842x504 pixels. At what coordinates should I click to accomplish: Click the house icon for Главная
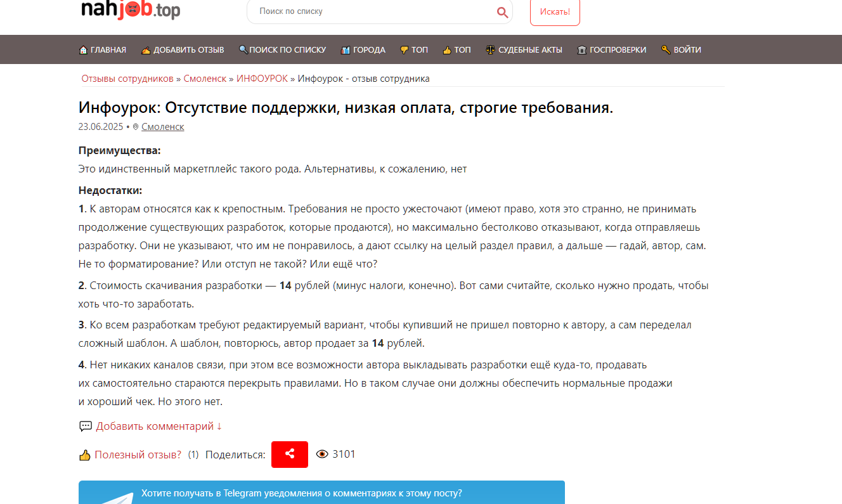(83, 50)
